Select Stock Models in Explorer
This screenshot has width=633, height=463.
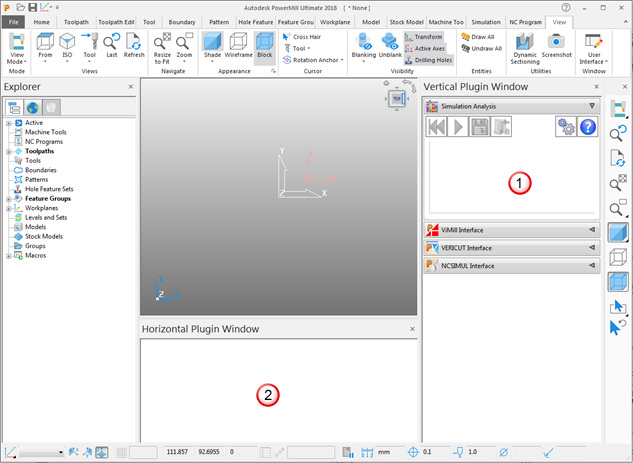tap(44, 237)
